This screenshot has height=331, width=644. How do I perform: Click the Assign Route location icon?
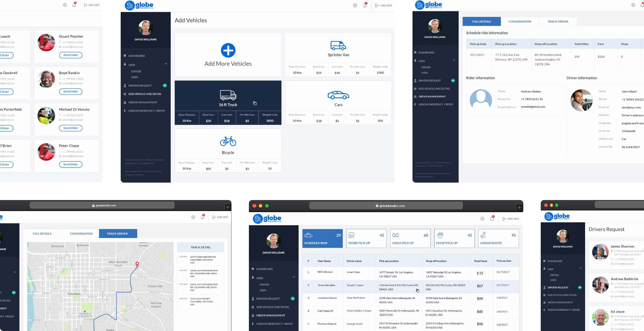pyautogui.click(x=483, y=235)
